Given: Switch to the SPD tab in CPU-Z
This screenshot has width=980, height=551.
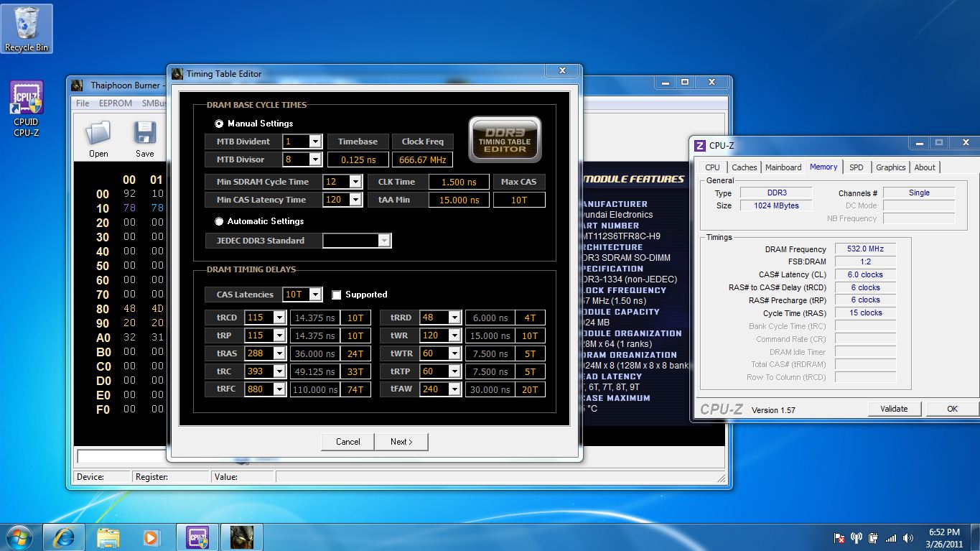Looking at the screenshot, I should click(x=857, y=167).
